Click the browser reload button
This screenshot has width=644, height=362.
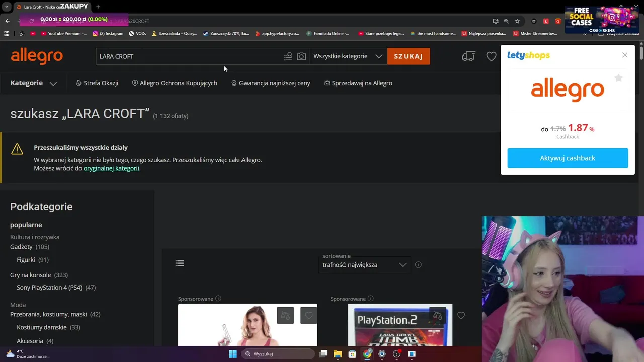click(31, 21)
